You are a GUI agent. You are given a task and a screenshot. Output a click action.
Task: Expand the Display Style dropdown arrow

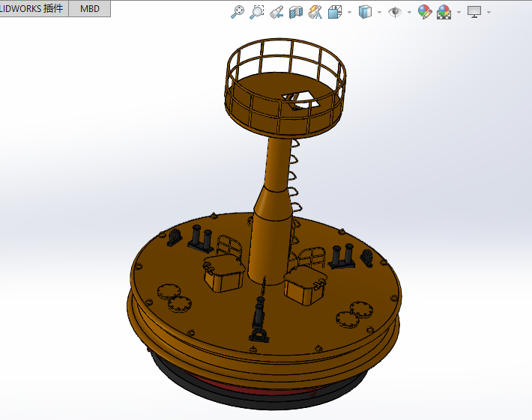pos(379,12)
